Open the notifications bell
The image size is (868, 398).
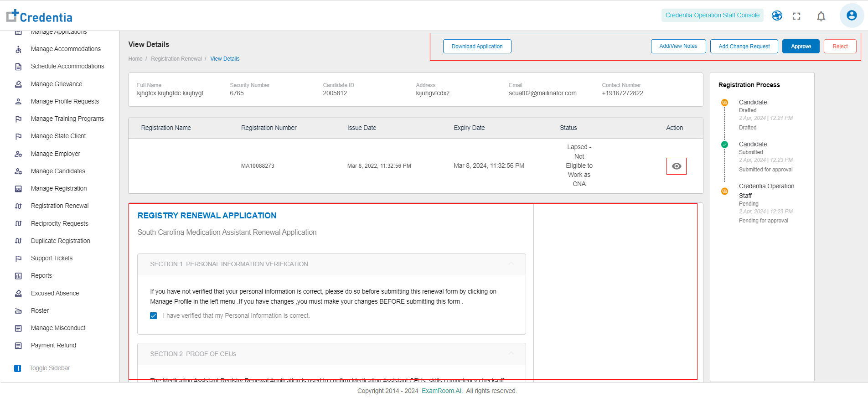821,16
